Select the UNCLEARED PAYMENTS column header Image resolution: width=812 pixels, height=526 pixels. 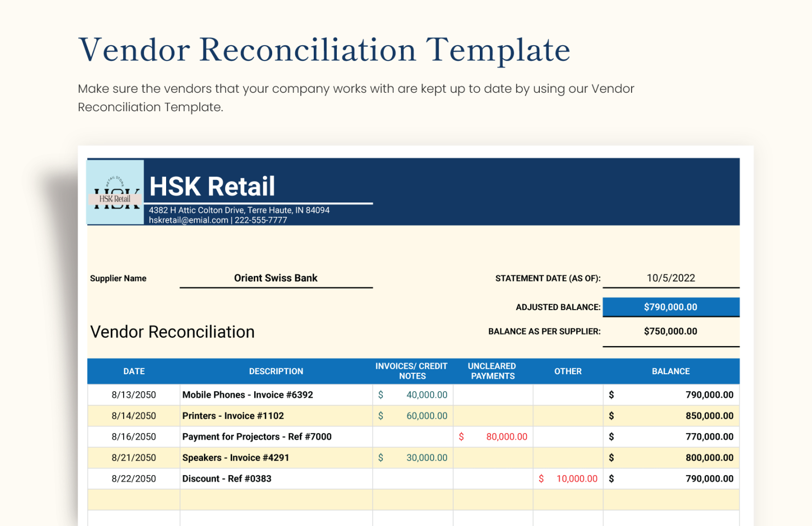coord(492,371)
